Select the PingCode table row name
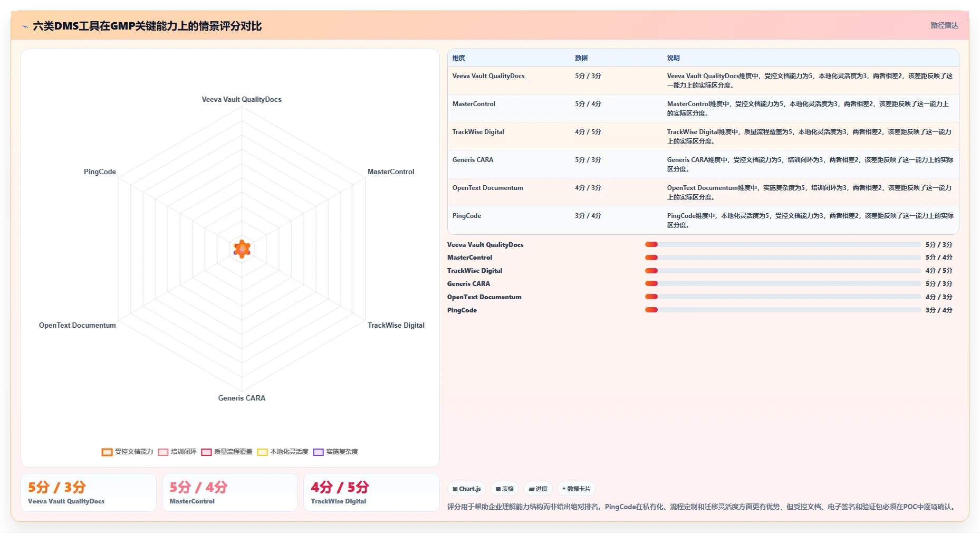 [466, 216]
